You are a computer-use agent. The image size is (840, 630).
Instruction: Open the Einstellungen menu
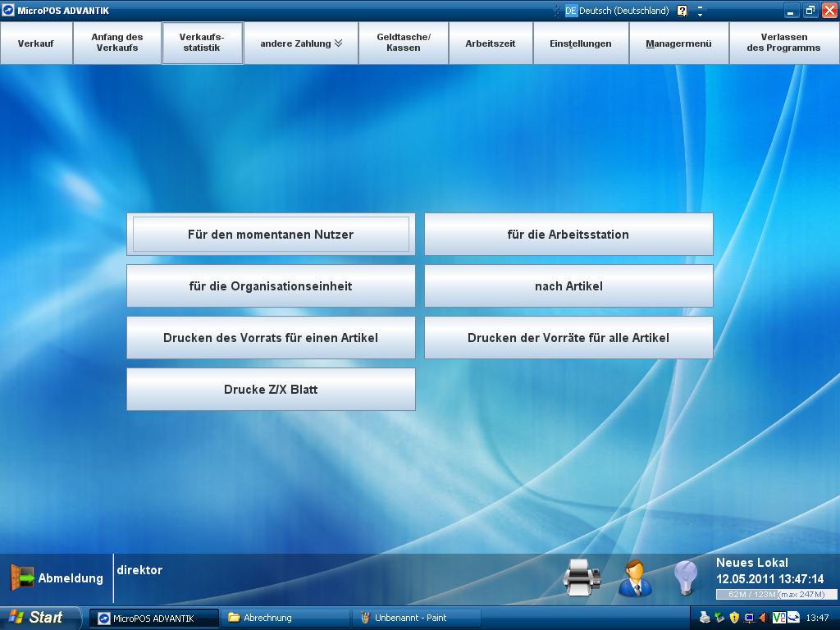click(580, 43)
